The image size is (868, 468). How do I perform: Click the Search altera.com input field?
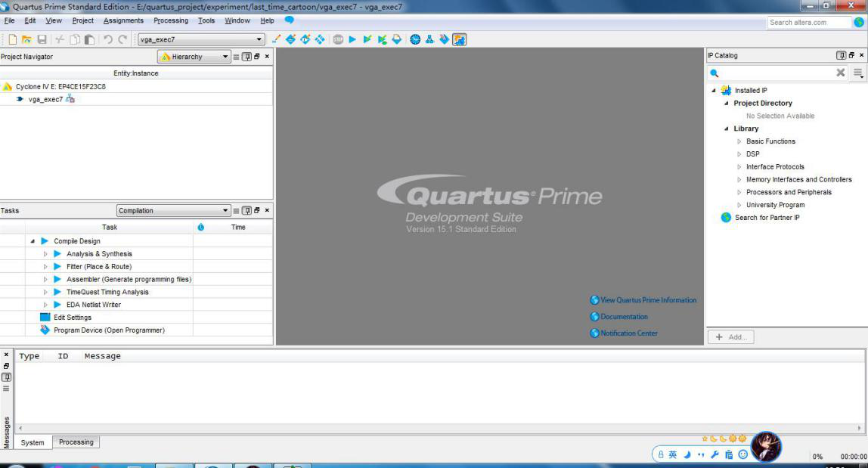(x=809, y=22)
